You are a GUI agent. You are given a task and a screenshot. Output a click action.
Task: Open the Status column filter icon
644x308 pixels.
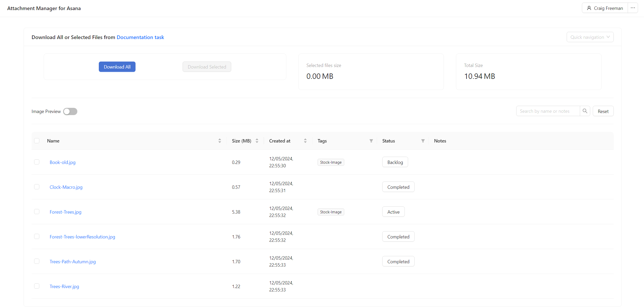(x=423, y=141)
